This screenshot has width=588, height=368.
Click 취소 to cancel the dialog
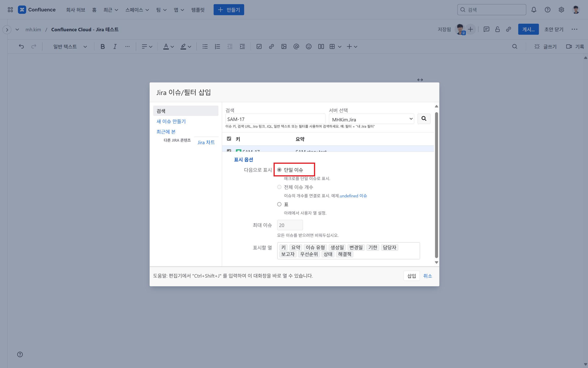click(427, 276)
